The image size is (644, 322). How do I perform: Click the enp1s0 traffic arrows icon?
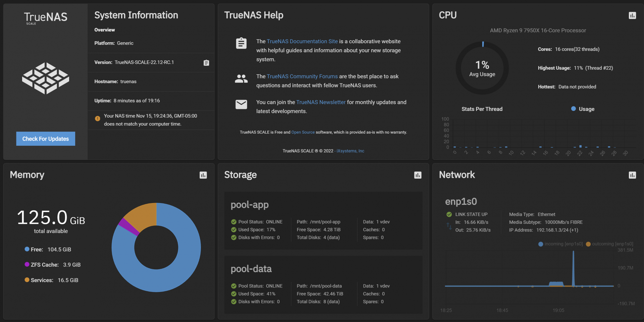[x=449, y=226]
